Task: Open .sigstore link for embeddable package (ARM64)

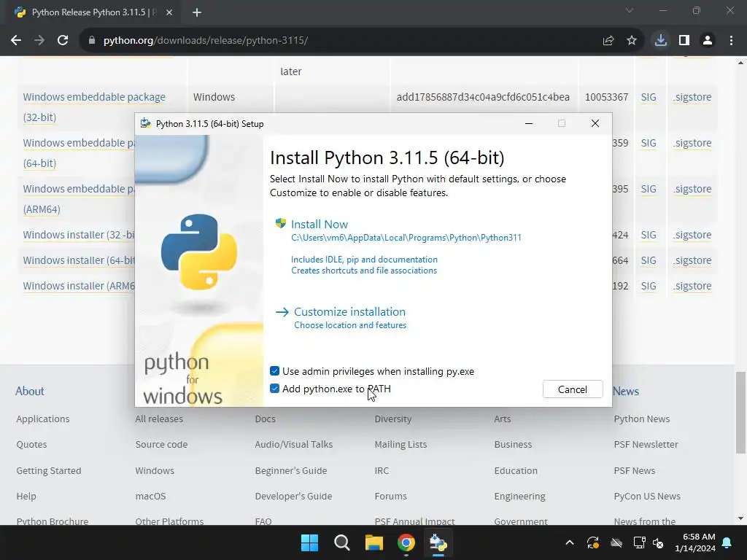Action: [x=692, y=189]
